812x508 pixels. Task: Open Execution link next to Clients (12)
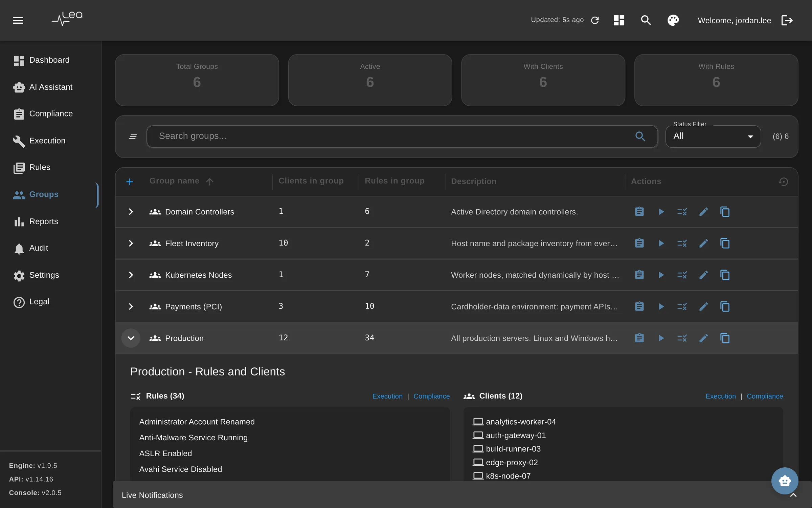[721, 396]
